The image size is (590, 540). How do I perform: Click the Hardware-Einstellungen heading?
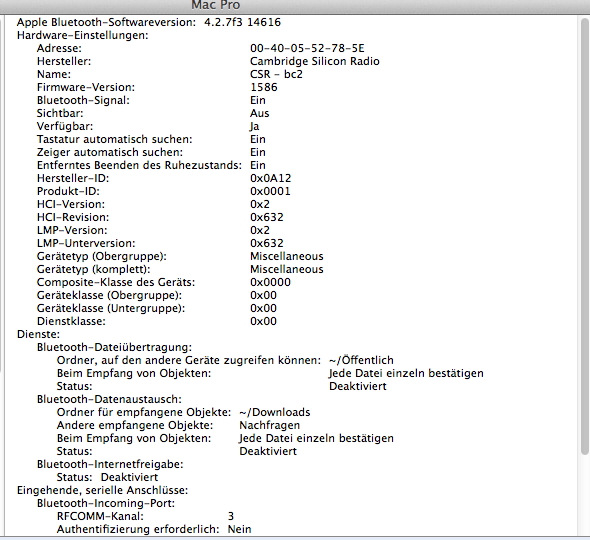pos(83,35)
